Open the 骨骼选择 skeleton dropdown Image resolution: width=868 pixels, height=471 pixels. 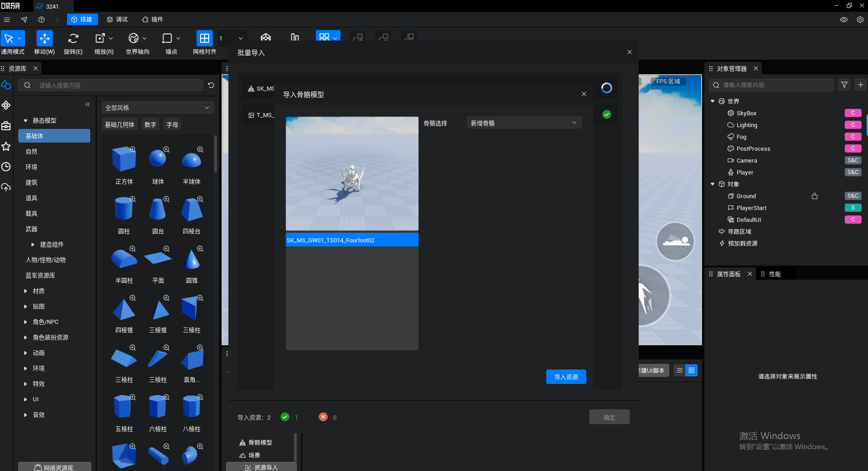tap(524, 123)
